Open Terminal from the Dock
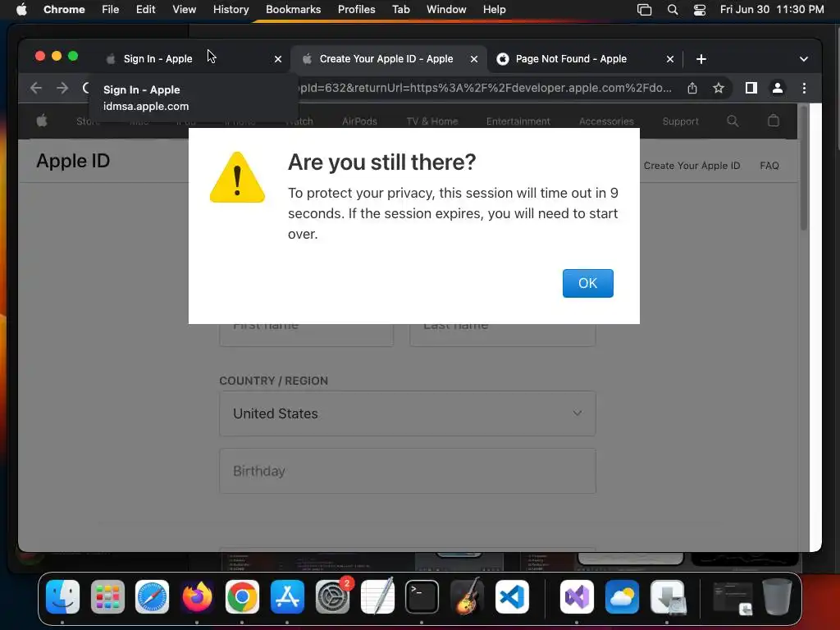The width and height of the screenshot is (840, 630). [x=422, y=597]
